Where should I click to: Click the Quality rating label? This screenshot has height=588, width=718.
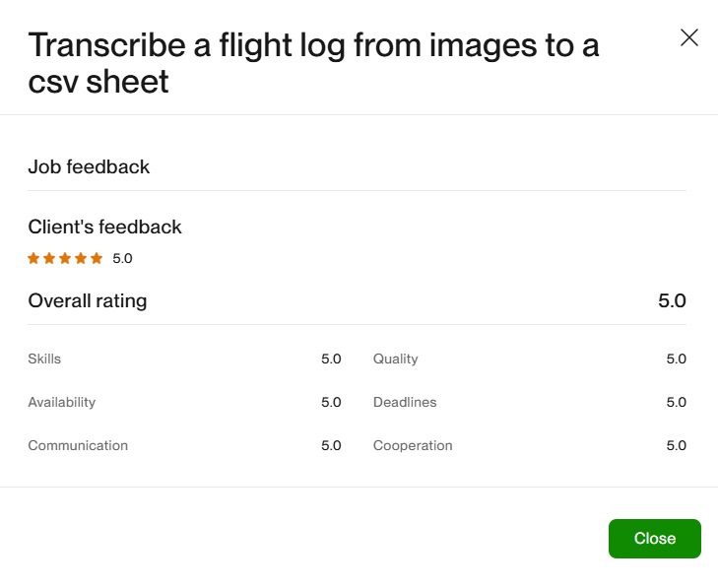tap(395, 359)
